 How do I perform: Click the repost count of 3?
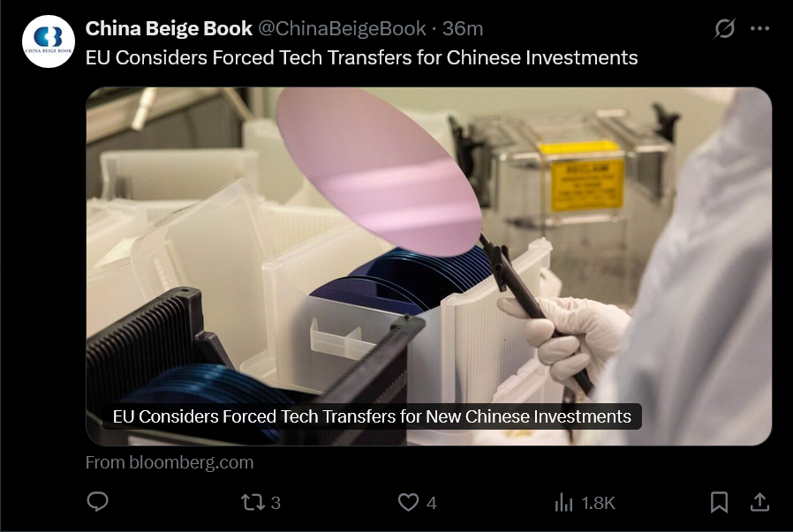point(276,503)
